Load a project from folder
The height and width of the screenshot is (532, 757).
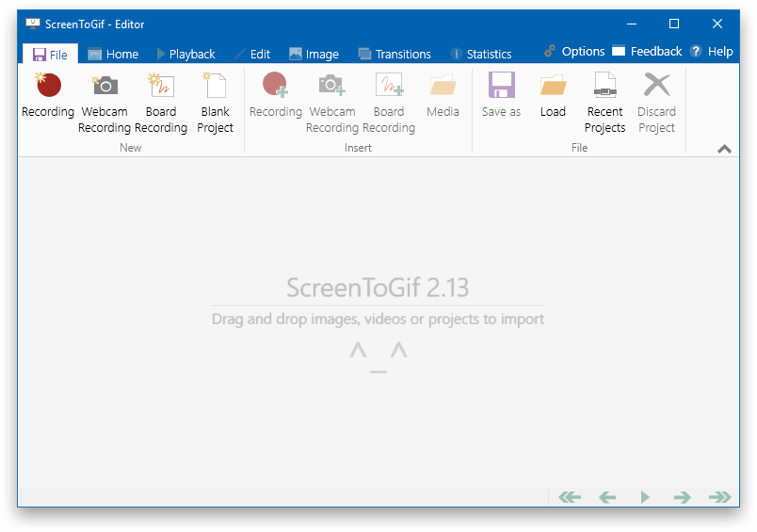click(x=553, y=96)
